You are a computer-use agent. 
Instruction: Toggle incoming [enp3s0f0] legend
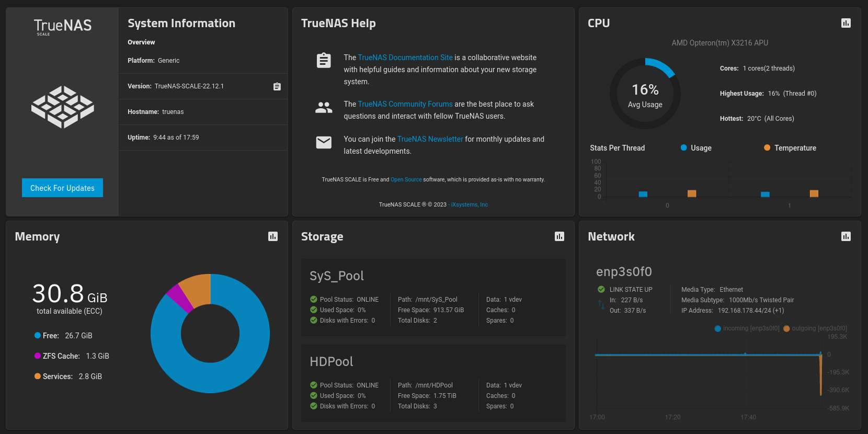[x=747, y=328]
